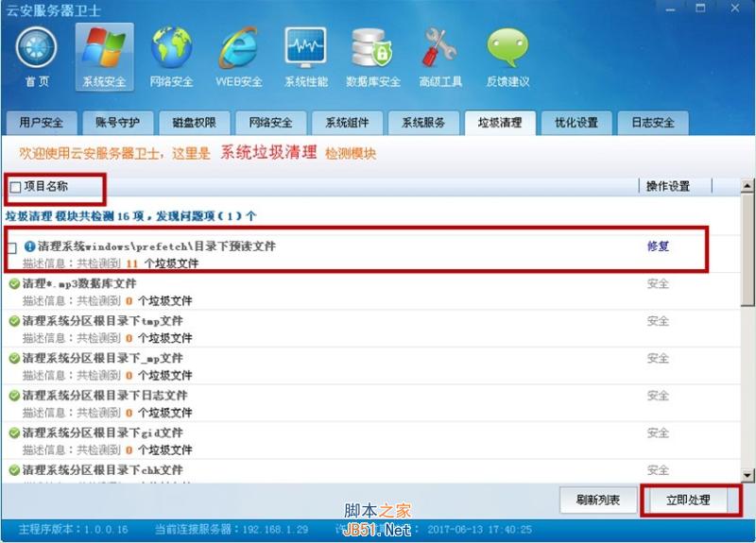Click the 安全 status of tmp文件 row
756x543 pixels.
click(658, 321)
